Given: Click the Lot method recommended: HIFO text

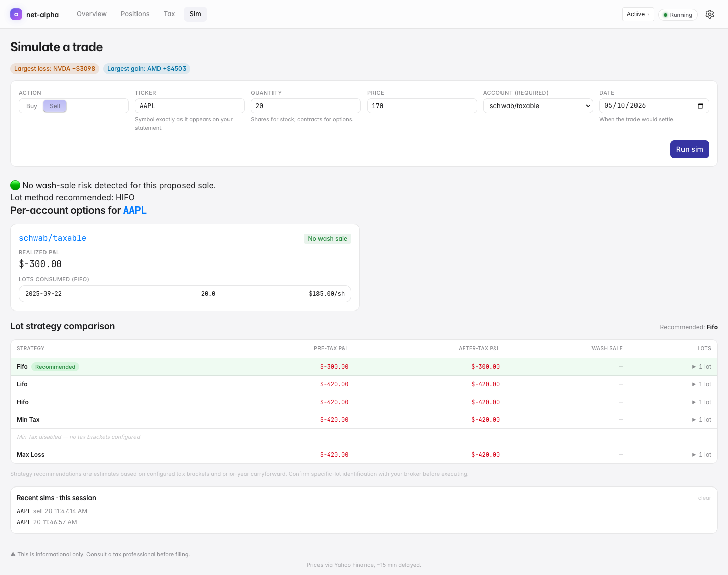Looking at the screenshot, I should [x=72, y=197].
